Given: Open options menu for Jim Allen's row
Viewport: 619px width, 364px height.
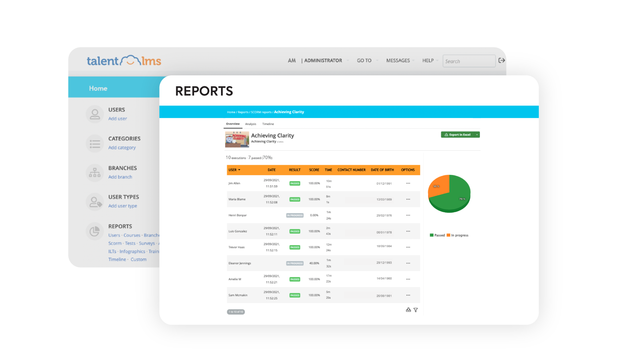Looking at the screenshot, I should [408, 183].
